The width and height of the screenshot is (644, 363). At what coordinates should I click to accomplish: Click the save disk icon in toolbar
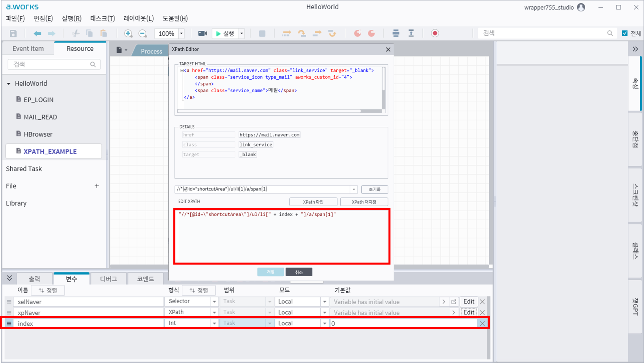(x=13, y=33)
